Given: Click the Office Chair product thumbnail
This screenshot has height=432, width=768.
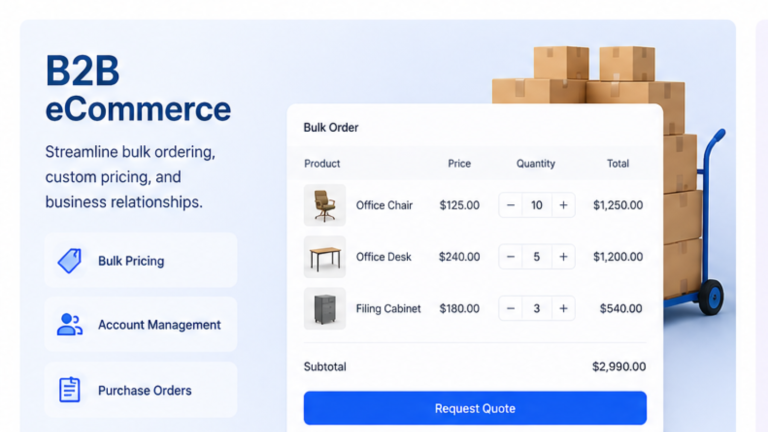Looking at the screenshot, I should (x=325, y=205).
